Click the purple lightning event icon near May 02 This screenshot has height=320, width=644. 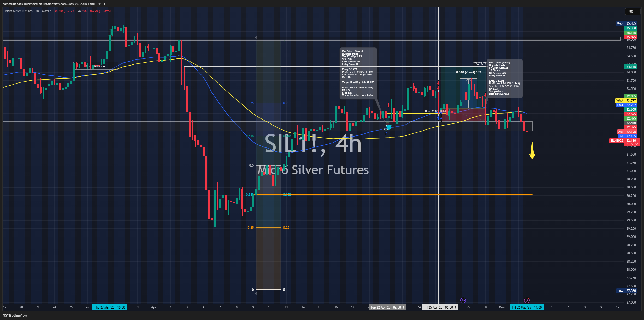(527, 300)
